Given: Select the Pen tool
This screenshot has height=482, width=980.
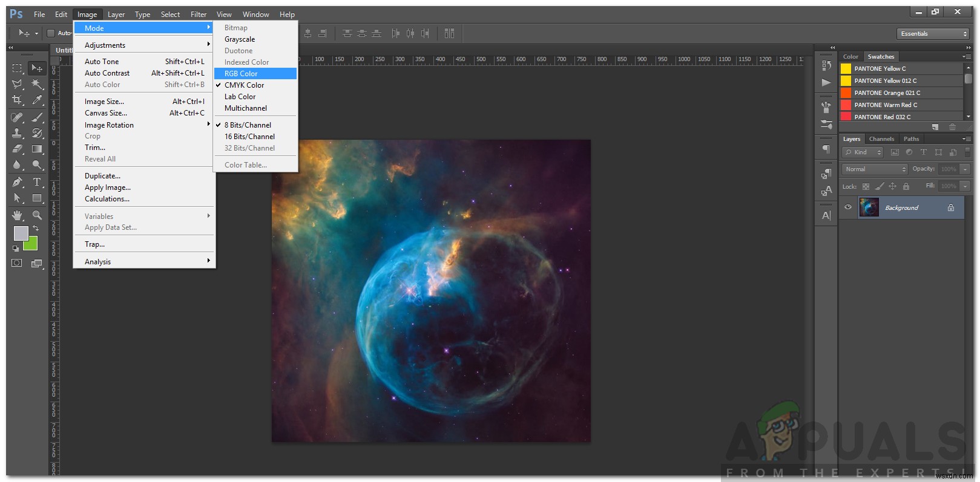Looking at the screenshot, I should [x=17, y=181].
